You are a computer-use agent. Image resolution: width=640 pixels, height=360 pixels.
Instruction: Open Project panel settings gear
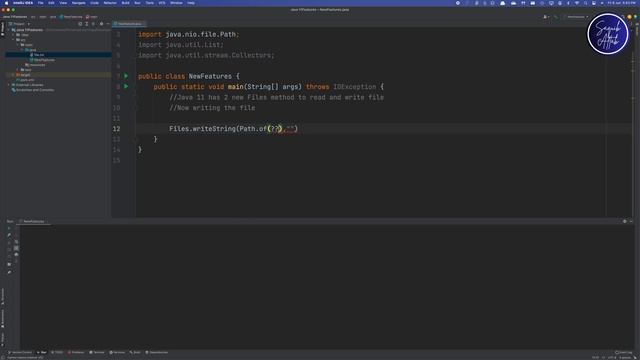point(101,24)
